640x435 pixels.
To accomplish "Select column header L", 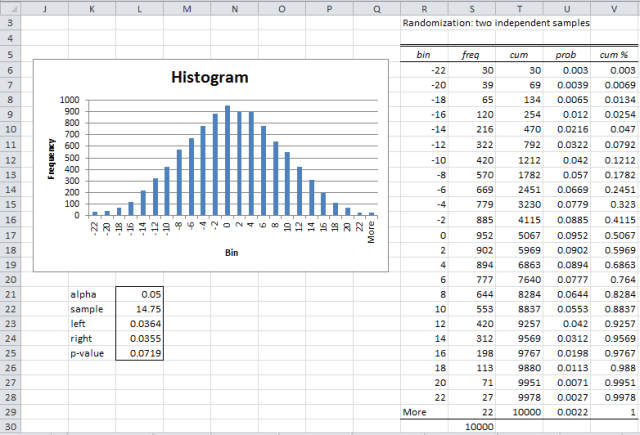I will [140, 9].
